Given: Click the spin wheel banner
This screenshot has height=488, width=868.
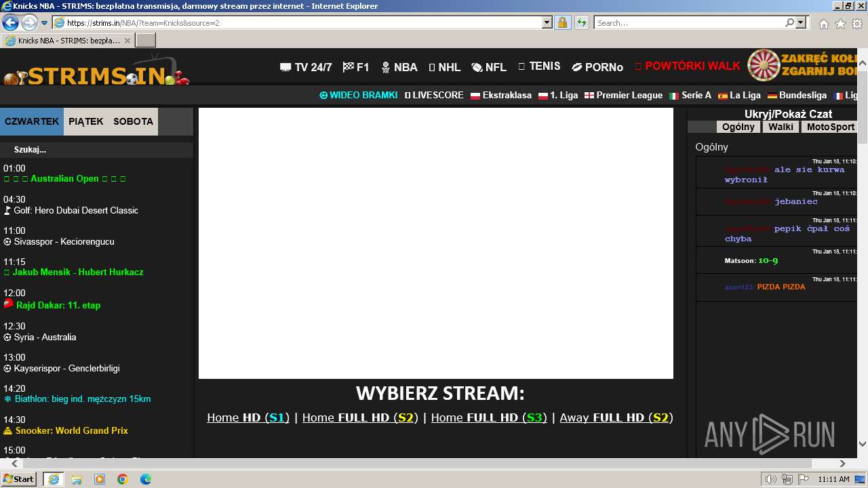Looking at the screenshot, I should 804,66.
